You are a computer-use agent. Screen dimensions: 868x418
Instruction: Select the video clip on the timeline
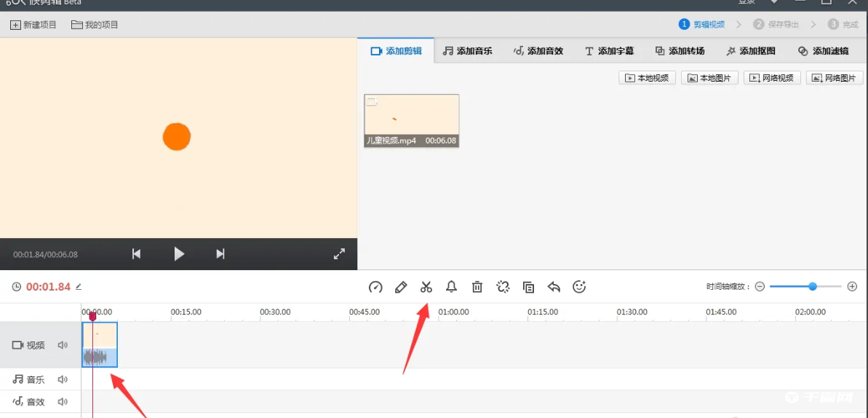click(100, 345)
